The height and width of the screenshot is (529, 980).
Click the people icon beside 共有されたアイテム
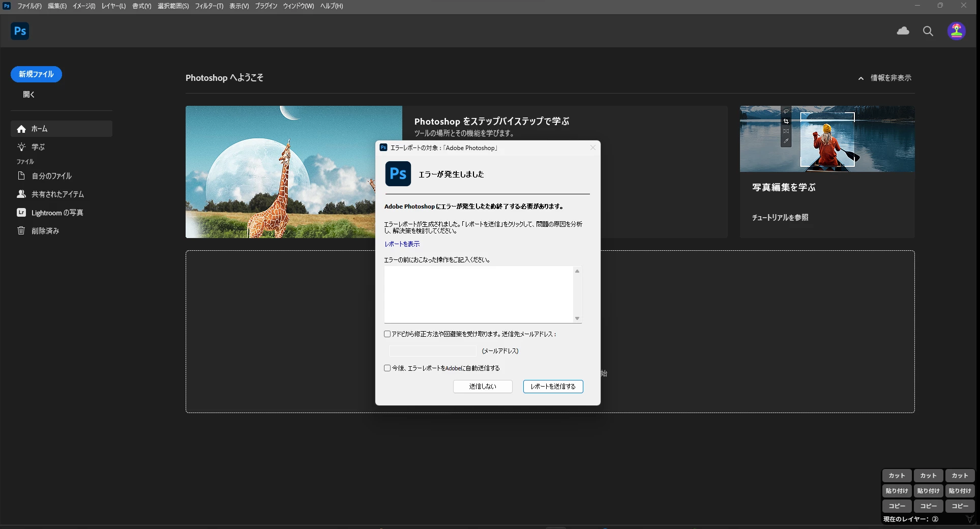21,194
